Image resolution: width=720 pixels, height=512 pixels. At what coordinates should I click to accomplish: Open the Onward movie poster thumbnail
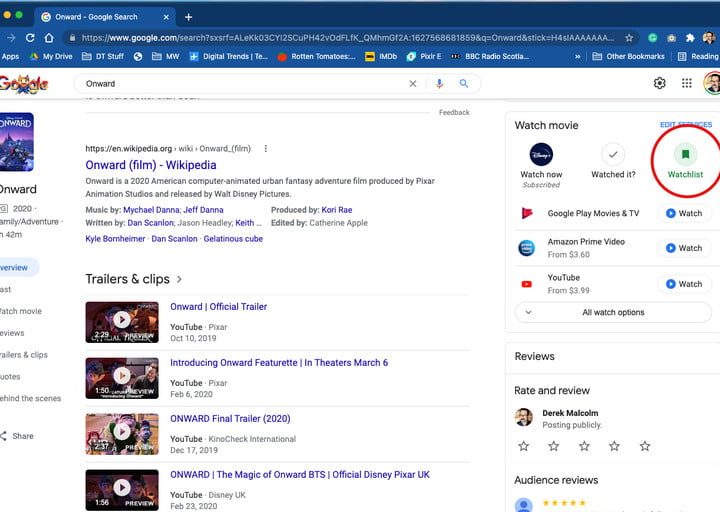17,142
